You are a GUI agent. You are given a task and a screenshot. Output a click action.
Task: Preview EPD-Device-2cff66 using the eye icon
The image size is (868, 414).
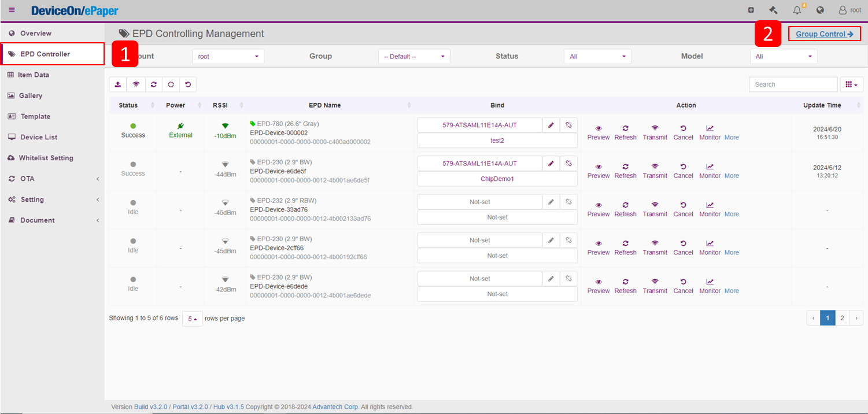click(599, 243)
